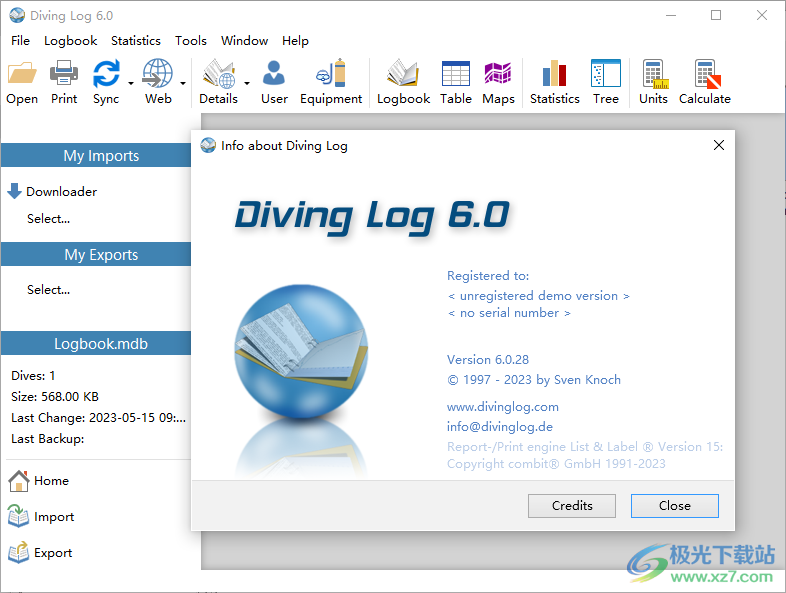The image size is (786, 593).
Task: Click the Diving Log icon in title bar
Action: (17, 16)
